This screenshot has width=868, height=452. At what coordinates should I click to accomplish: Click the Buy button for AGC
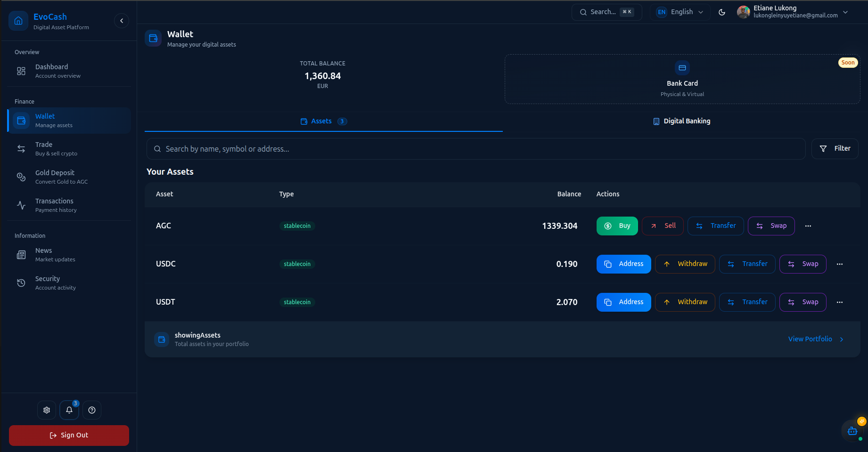point(617,226)
